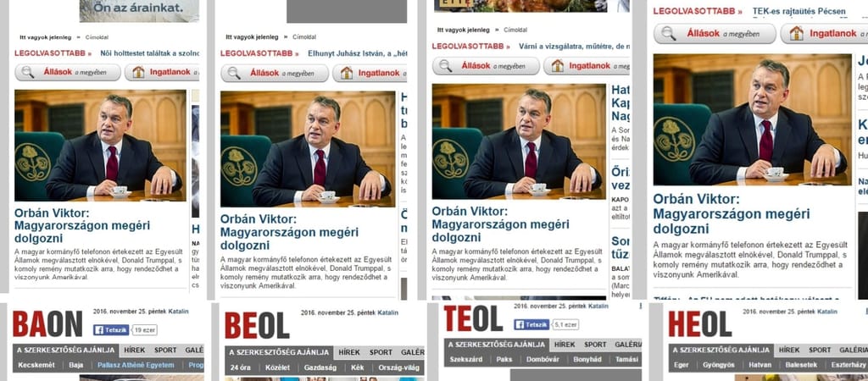
Task: Click house Ingatlanok icon under Elhunyt Juhász headline
Action: [347, 73]
